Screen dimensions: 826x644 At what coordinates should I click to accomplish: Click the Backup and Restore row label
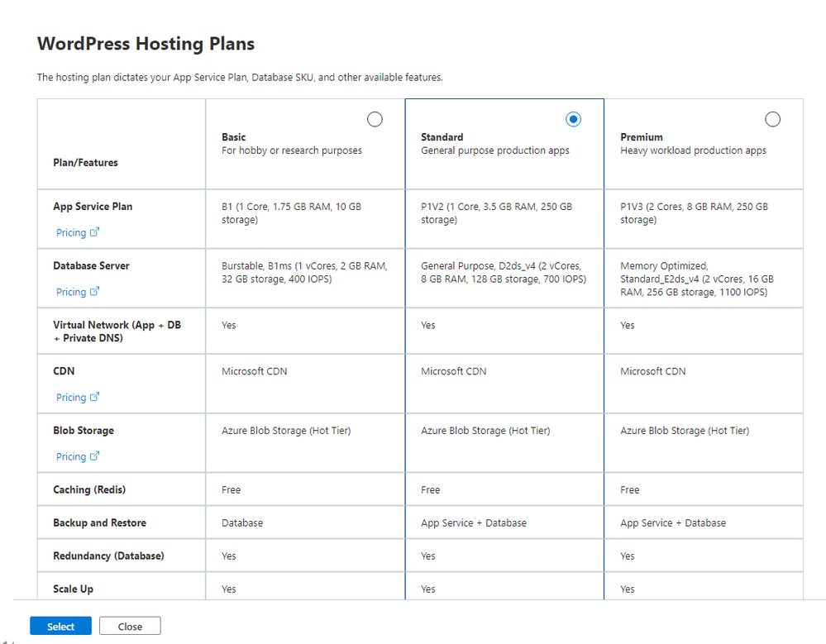[x=99, y=522]
